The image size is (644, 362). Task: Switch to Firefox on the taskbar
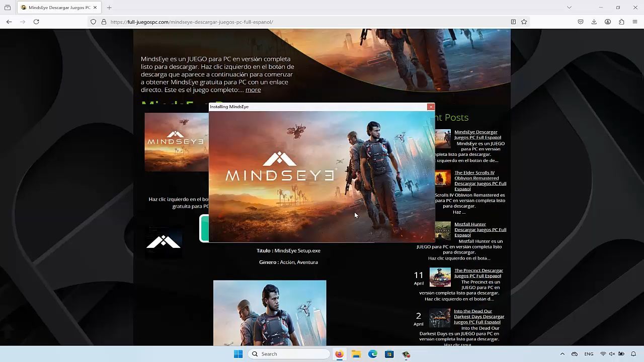tap(339, 354)
